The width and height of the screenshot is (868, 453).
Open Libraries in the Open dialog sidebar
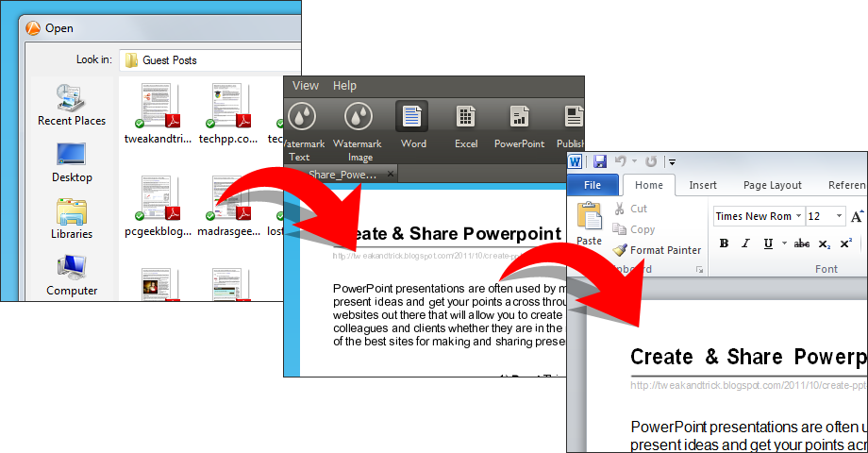[x=72, y=219]
